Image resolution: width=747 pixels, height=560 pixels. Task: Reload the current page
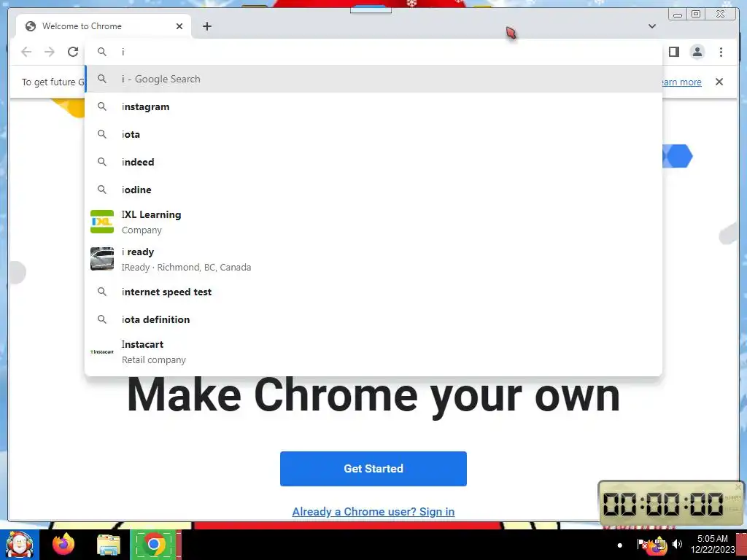pyautogui.click(x=73, y=52)
